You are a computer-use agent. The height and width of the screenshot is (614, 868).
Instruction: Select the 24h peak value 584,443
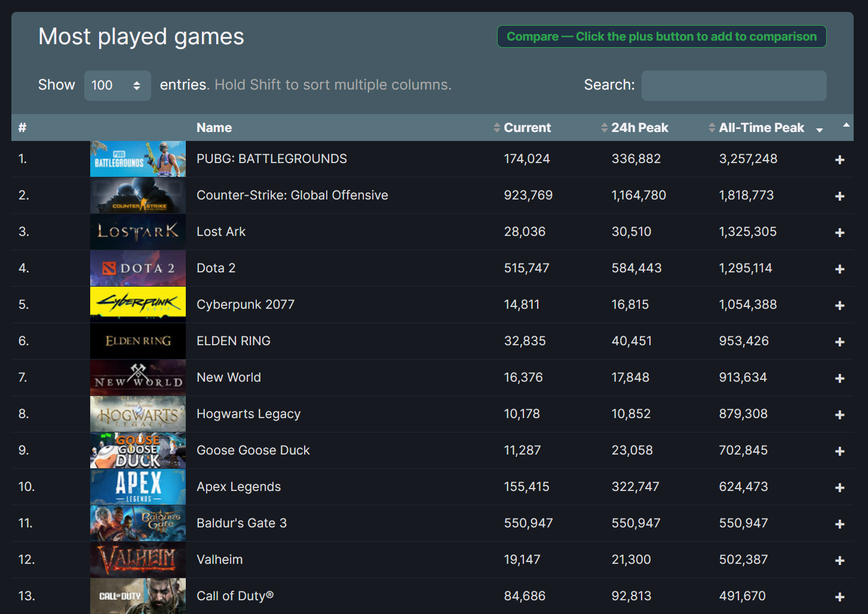[x=636, y=268]
